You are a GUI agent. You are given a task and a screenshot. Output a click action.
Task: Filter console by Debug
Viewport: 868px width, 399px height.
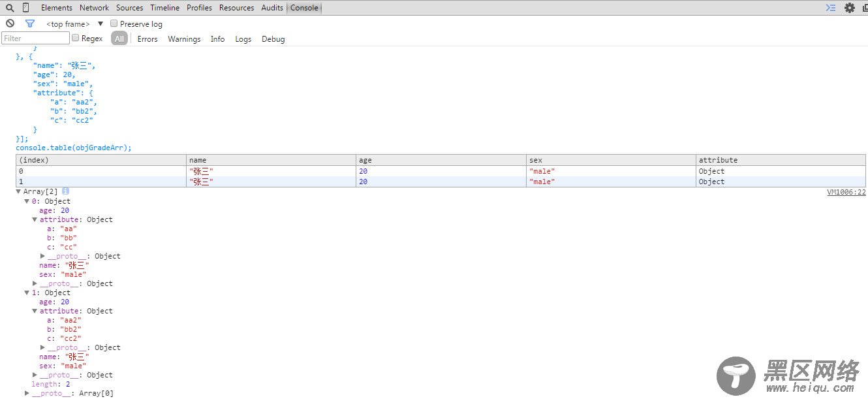(x=273, y=39)
